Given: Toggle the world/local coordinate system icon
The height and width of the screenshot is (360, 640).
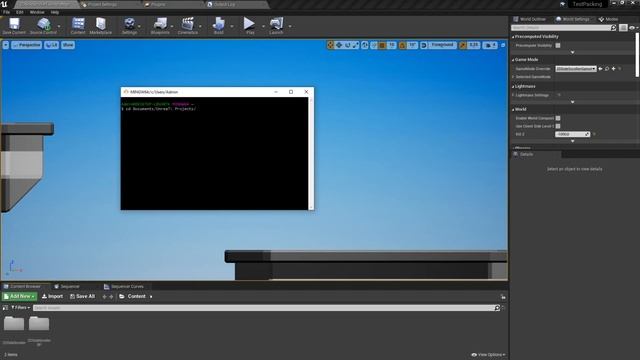Looking at the screenshot, I should (x=365, y=45).
